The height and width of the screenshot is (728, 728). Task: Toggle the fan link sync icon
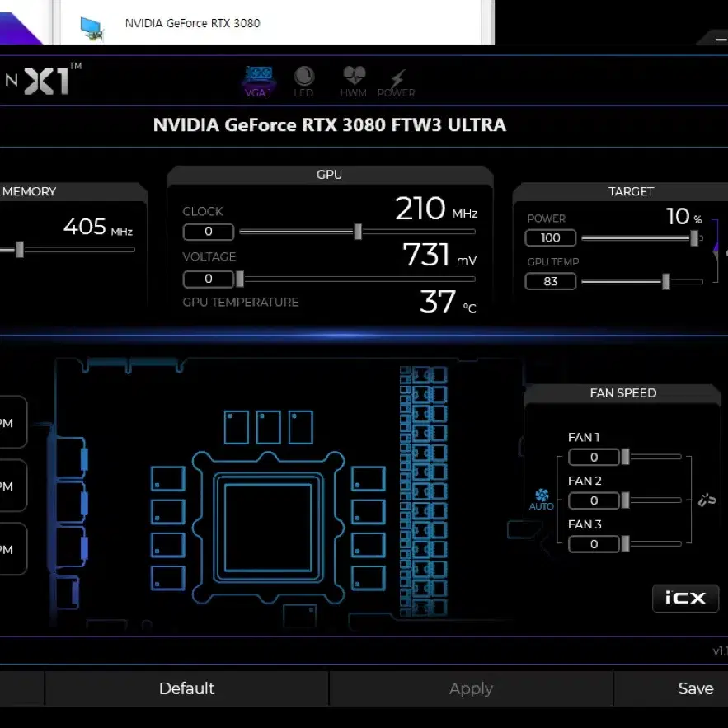(707, 500)
